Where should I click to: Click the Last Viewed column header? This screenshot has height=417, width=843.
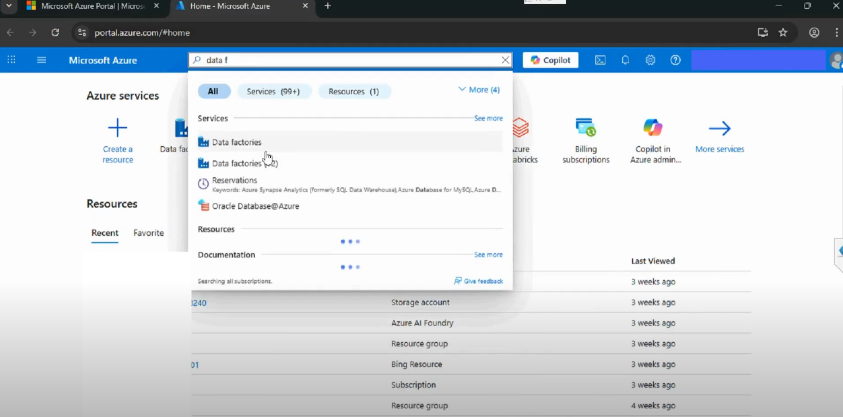point(653,261)
